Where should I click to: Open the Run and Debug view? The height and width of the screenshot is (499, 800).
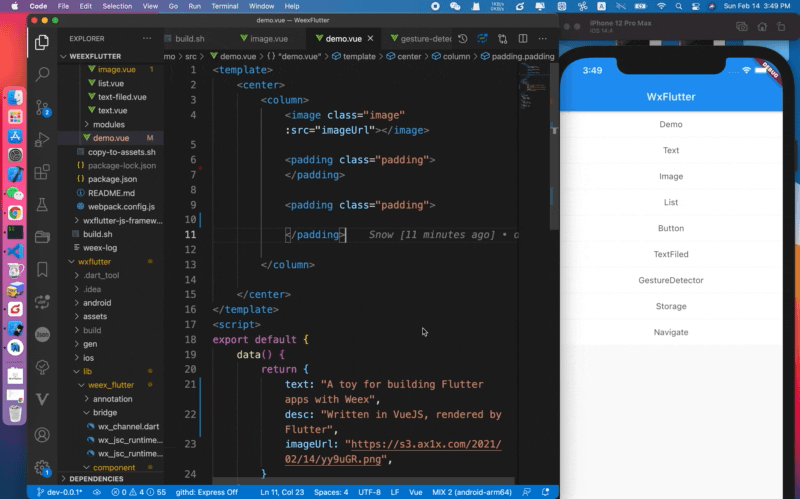coord(42,139)
